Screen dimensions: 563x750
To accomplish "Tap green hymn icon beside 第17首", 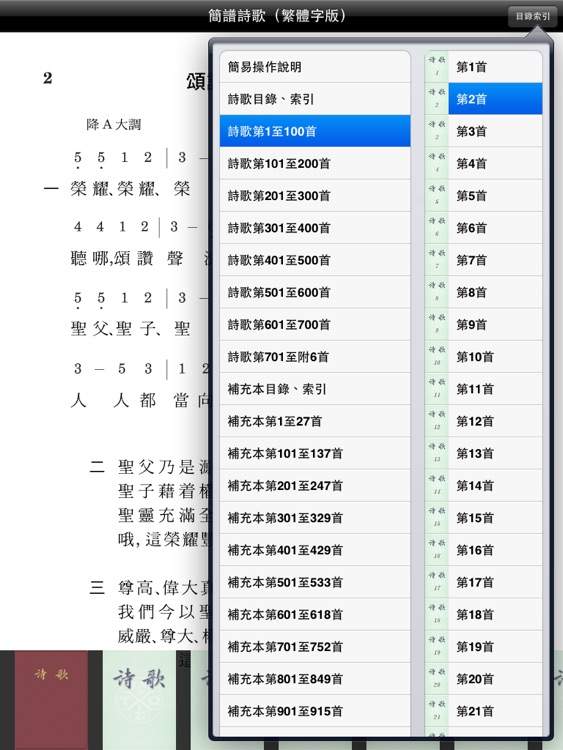I will [437, 582].
